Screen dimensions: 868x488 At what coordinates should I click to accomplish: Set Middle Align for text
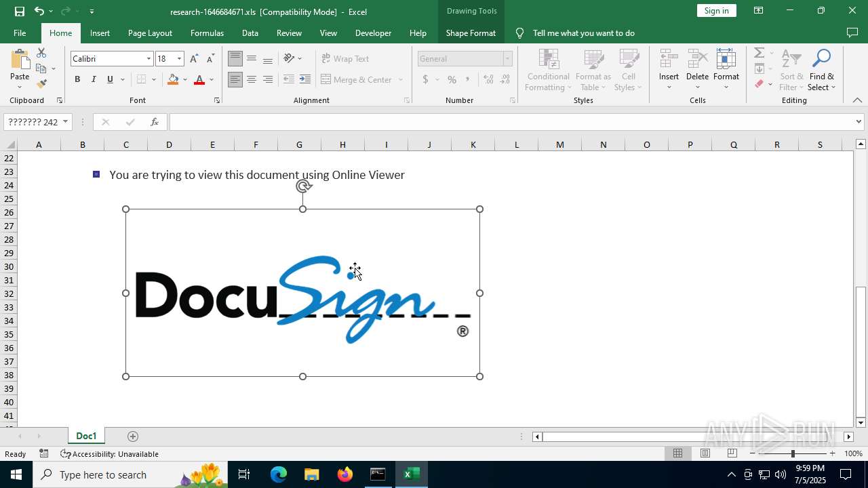pos(252,59)
